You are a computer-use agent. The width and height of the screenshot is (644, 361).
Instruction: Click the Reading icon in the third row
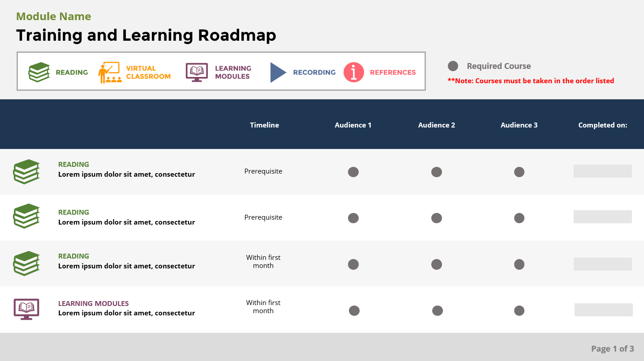click(26, 263)
